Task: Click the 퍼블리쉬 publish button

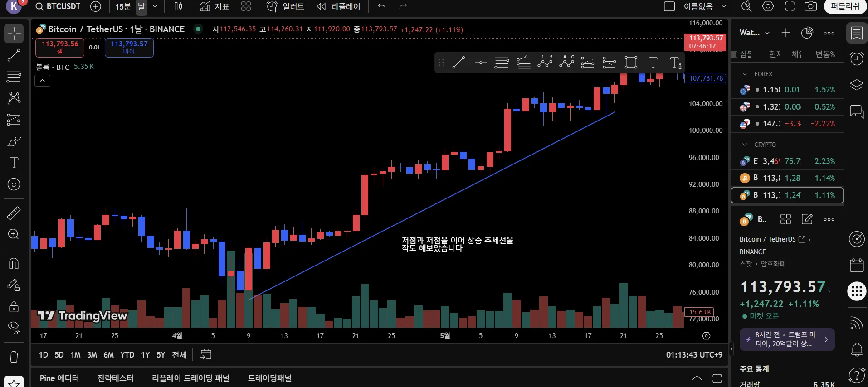Action: 845,6
